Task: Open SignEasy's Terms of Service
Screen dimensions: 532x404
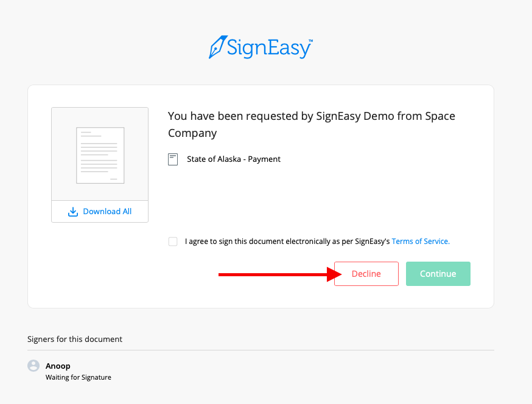Action: (421, 241)
